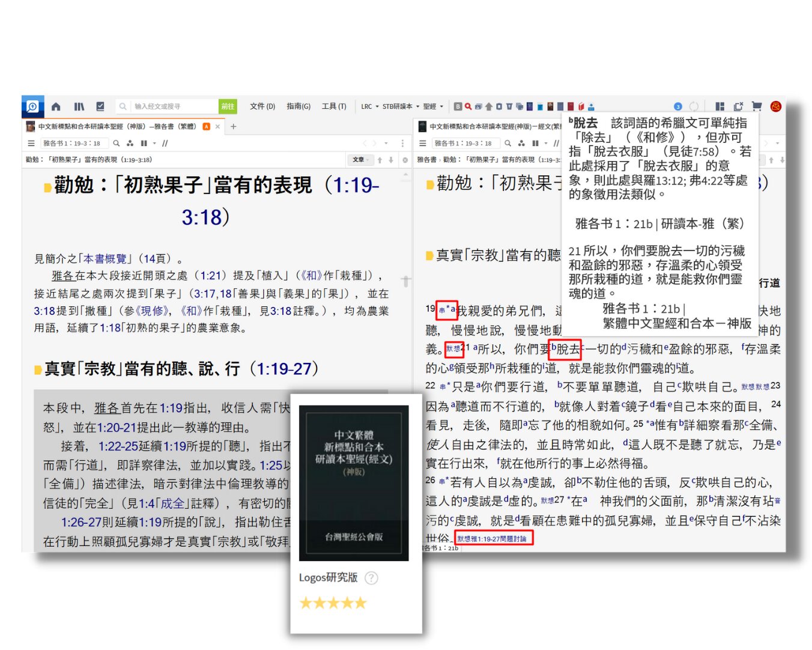Click left panel previous article up arrow

[x=380, y=160]
